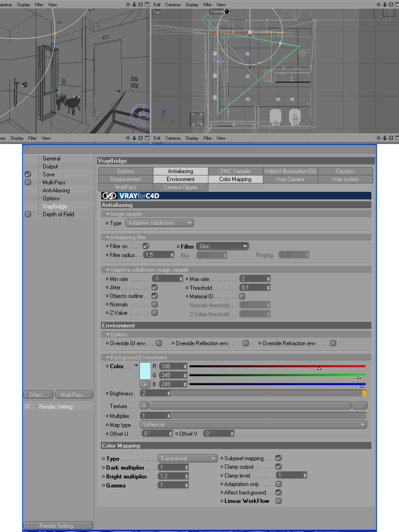Click the grip handle icon above General

(28, 149)
